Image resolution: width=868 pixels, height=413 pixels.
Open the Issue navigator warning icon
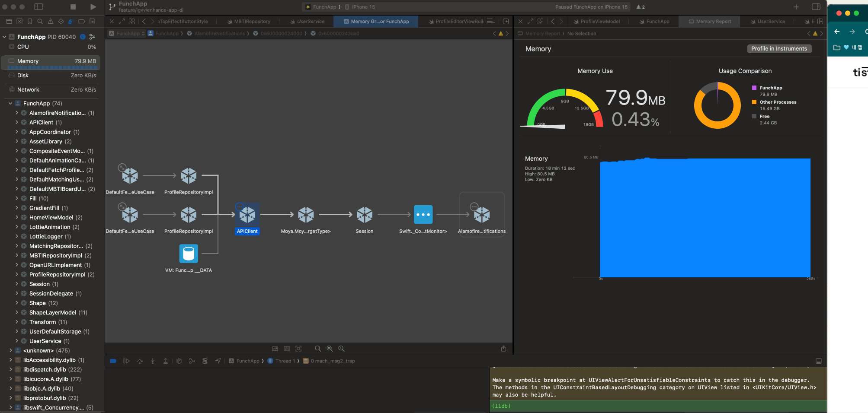51,21
